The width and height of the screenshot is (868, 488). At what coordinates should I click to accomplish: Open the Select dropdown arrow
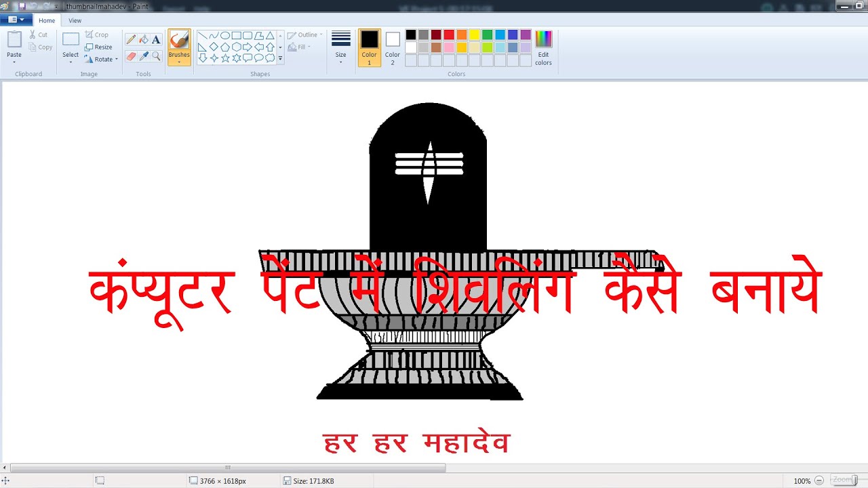(71, 62)
